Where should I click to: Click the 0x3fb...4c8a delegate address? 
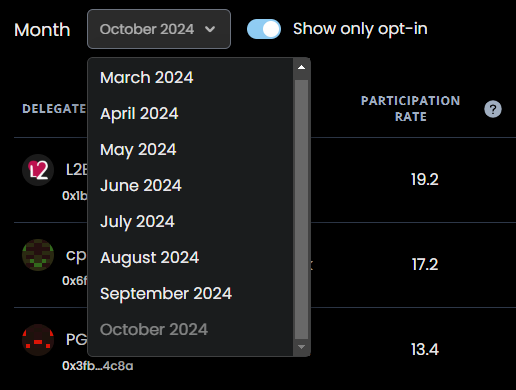point(98,366)
